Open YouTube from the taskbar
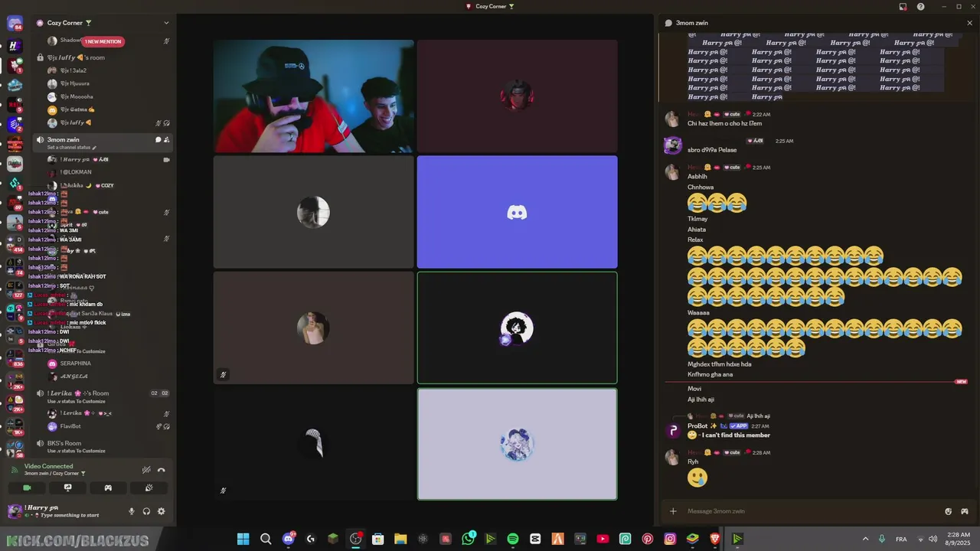980x551 pixels. (x=603, y=539)
